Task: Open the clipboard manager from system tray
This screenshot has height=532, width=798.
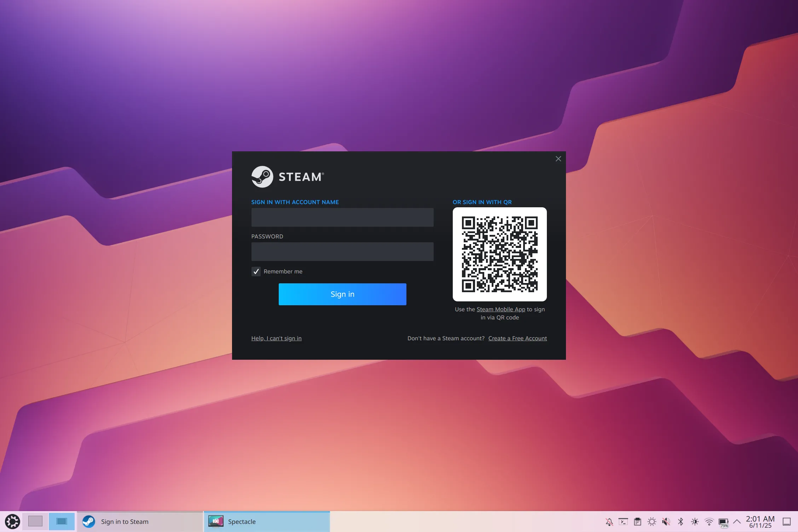Action: coord(638,521)
